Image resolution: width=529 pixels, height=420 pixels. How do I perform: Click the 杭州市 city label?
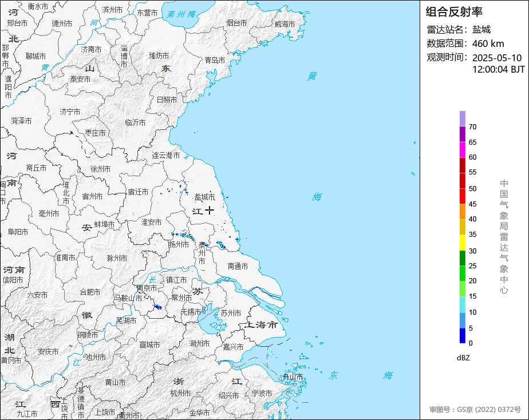pyautogui.click(x=180, y=393)
